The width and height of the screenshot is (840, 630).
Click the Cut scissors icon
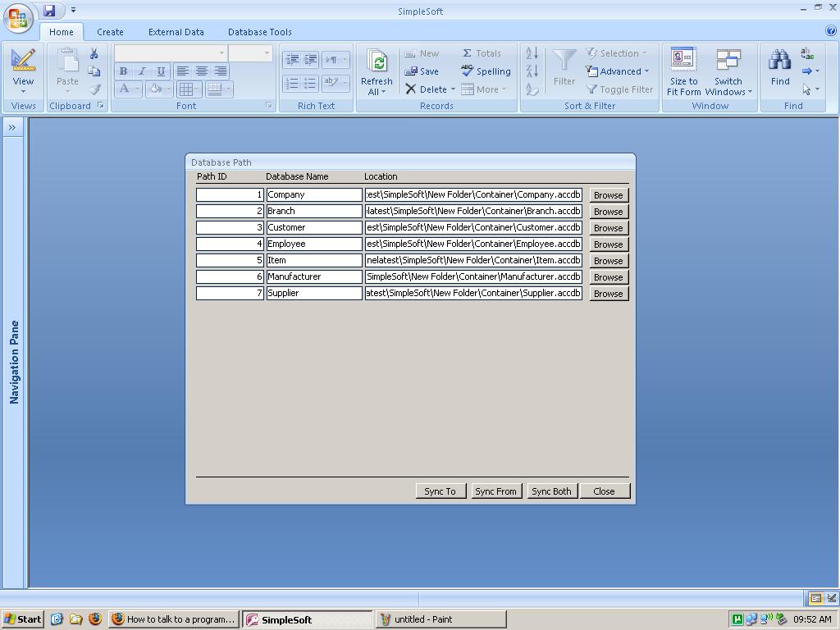pyautogui.click(x=94, y=53)
